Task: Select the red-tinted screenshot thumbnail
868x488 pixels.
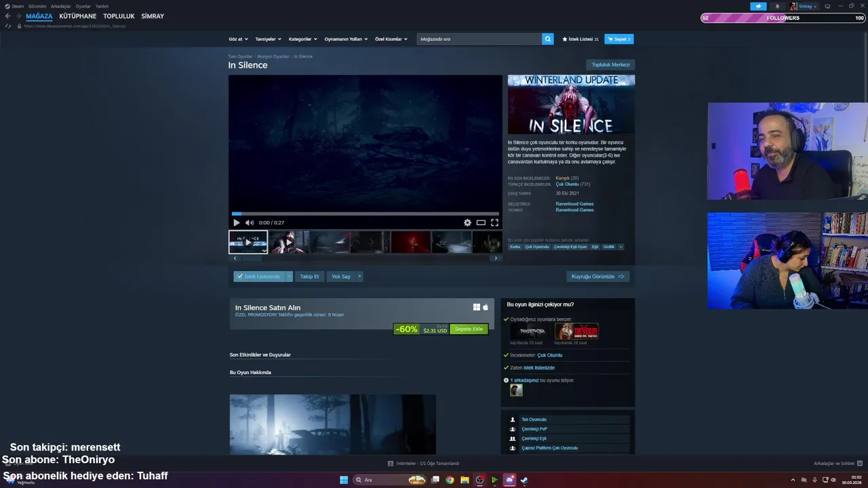Action: 411,242
